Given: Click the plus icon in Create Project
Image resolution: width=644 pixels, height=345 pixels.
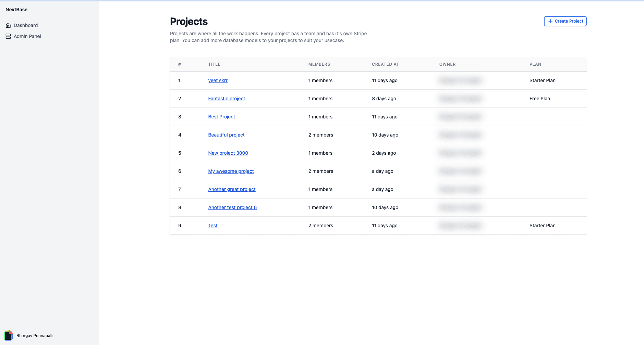Looking at the screenshot, I should click(x=550, y=21).
